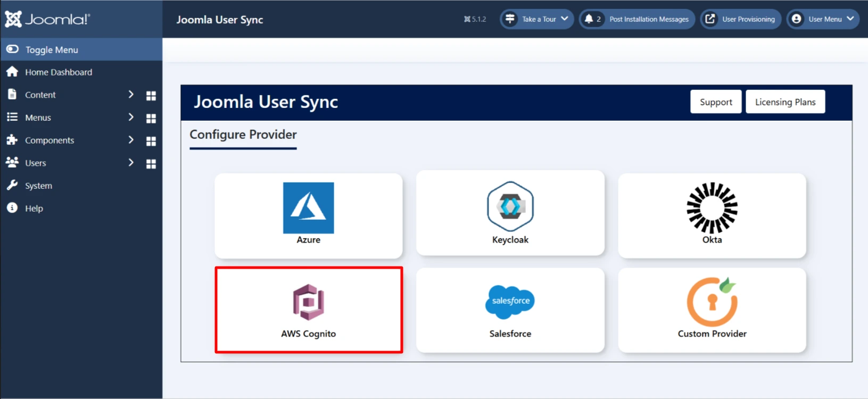Open the Users dashboard grid icon
Screen dimensions: 868x399
click(x=151, y=164)
